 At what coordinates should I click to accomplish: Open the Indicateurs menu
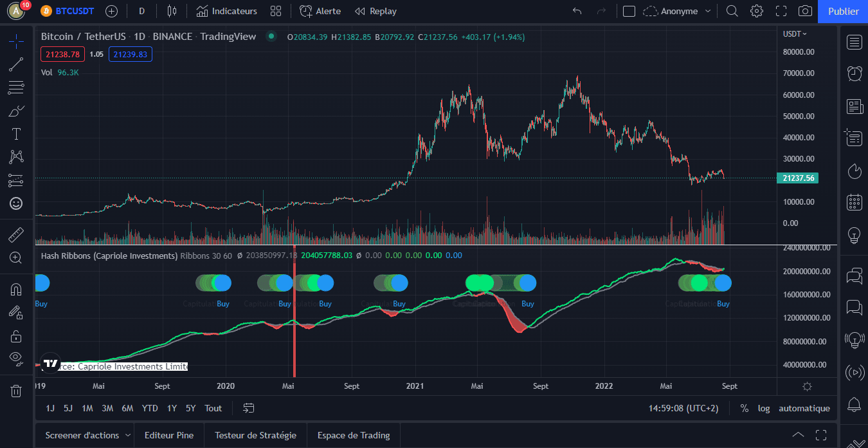pos(226,11)
